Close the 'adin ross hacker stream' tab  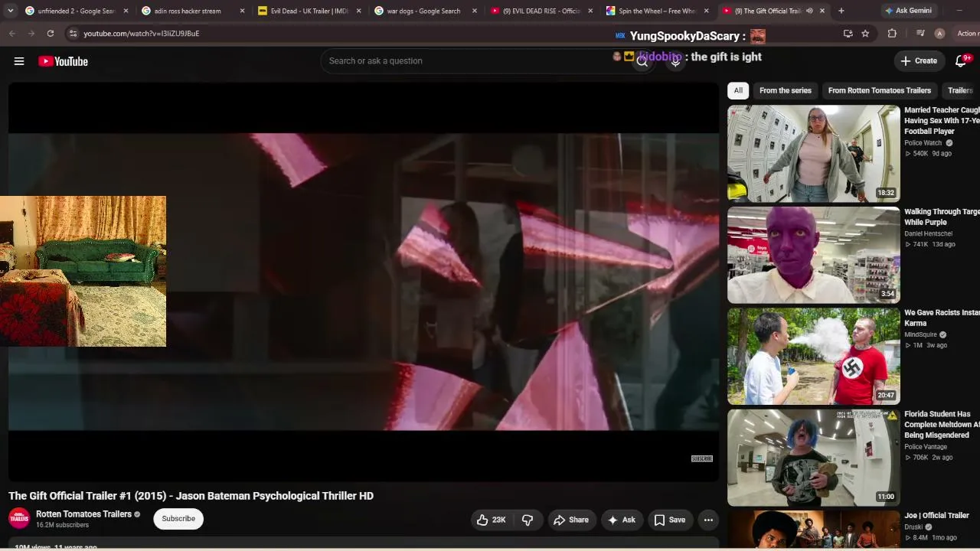[243, 11]
